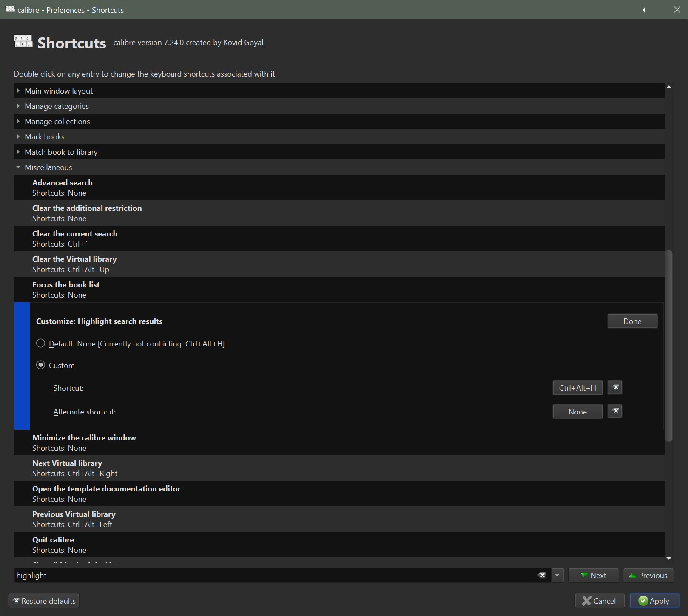Clear the highlight search text
Screen dimensions: 688x616
click(542, 575)
